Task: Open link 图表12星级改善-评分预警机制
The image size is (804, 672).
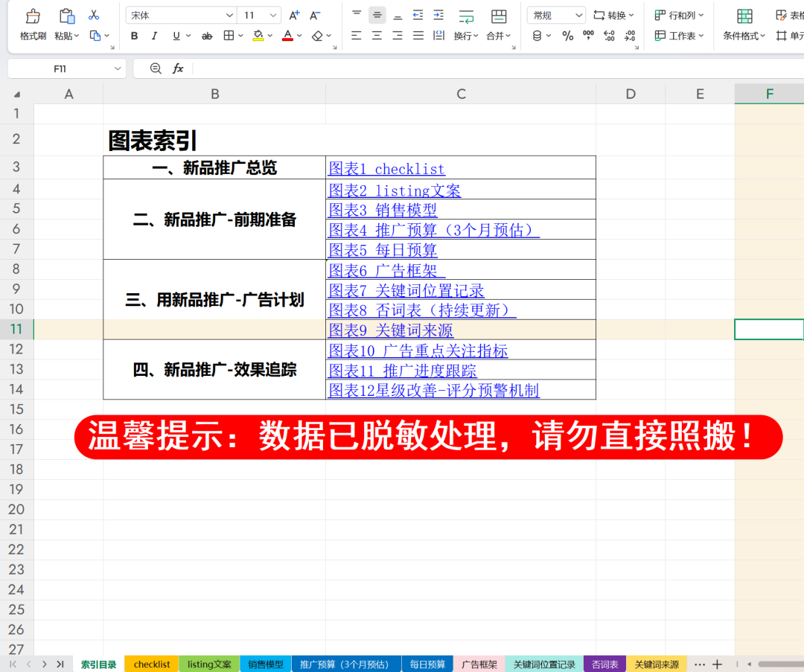Action: click(434, 390)
